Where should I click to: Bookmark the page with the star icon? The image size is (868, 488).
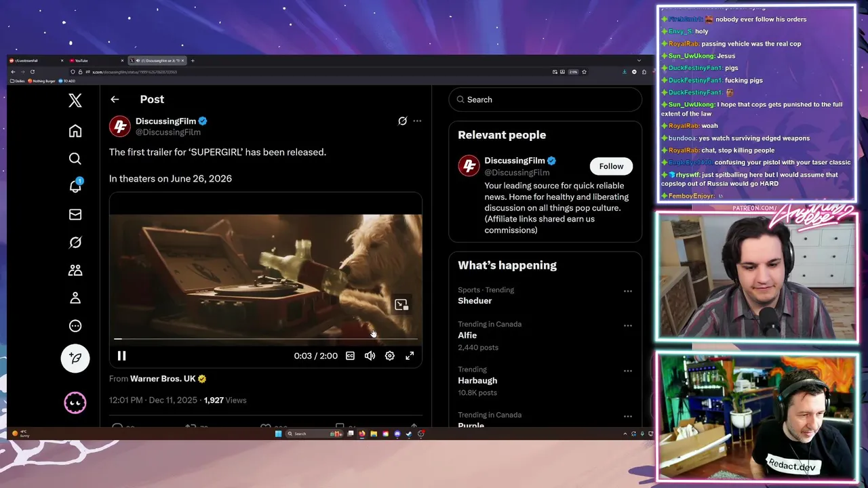click(x=584, y=72)
